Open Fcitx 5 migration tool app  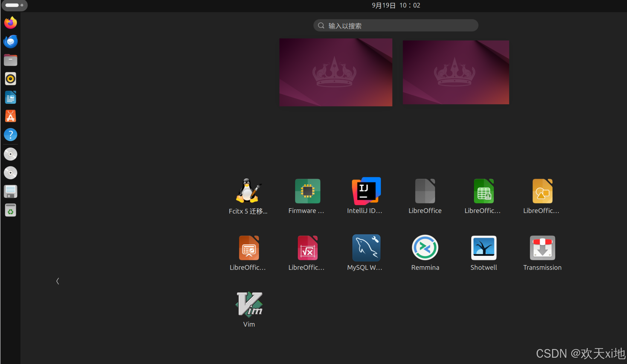[x=248, y=196]
